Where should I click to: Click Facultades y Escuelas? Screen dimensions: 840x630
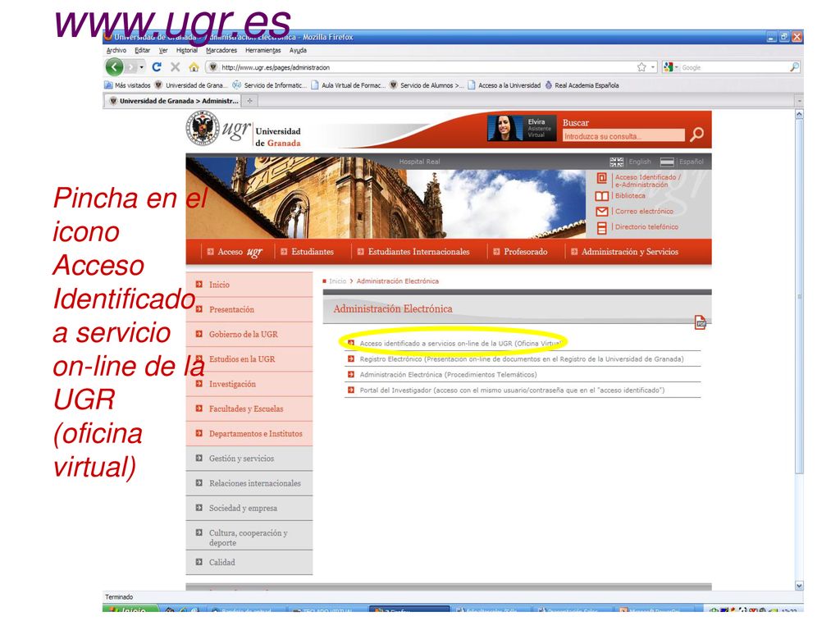[x=249, y=409]
